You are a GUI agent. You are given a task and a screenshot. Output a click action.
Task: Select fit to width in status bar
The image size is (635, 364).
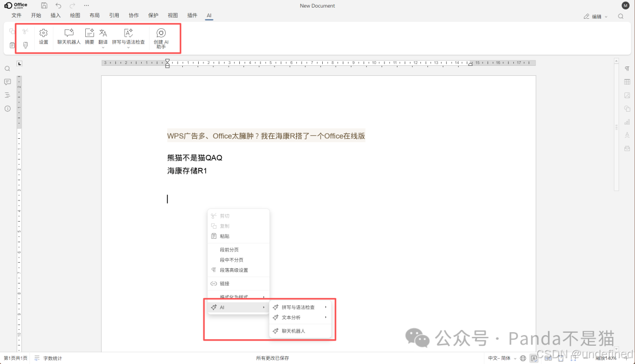click(x=574, y=358)
